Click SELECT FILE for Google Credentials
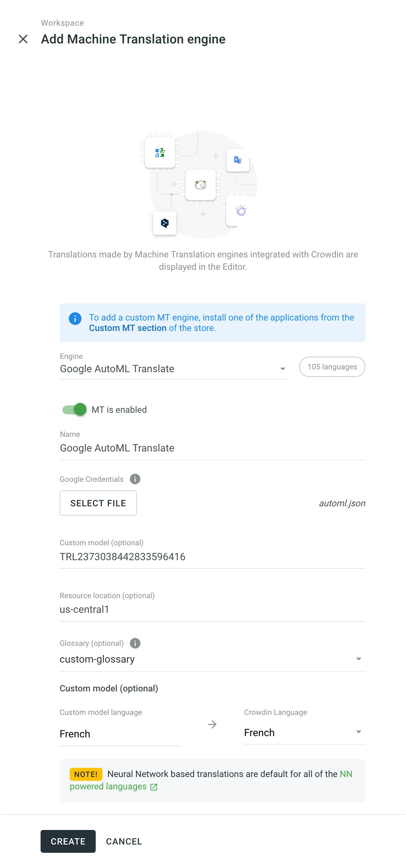Screen dimensions: 406x868 tap(98, 503)
